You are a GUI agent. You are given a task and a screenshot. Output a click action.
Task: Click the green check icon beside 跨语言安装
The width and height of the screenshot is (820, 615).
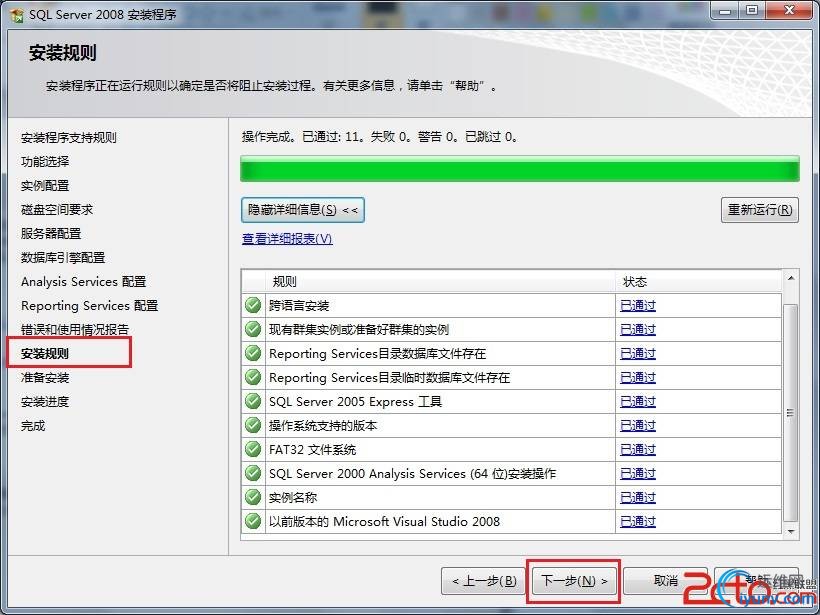click(x=253, y=305)
